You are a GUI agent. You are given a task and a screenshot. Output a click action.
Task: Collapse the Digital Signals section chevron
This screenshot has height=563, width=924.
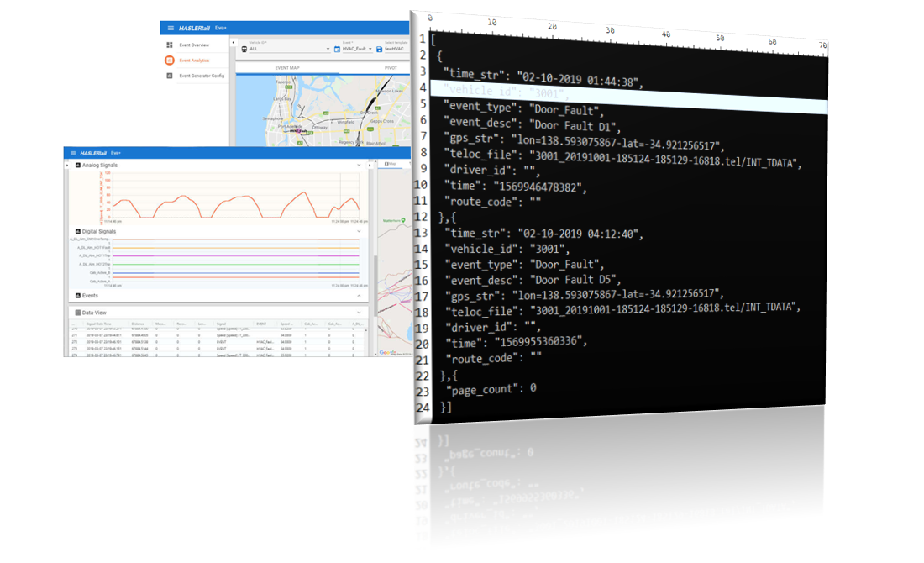coord(359,230)
